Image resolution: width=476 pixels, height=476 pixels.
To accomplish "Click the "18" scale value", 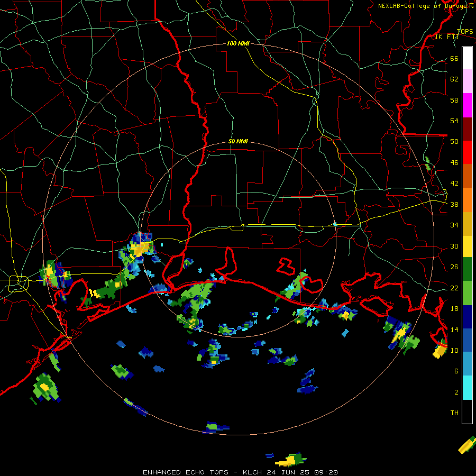I will [x=454, y=309].
